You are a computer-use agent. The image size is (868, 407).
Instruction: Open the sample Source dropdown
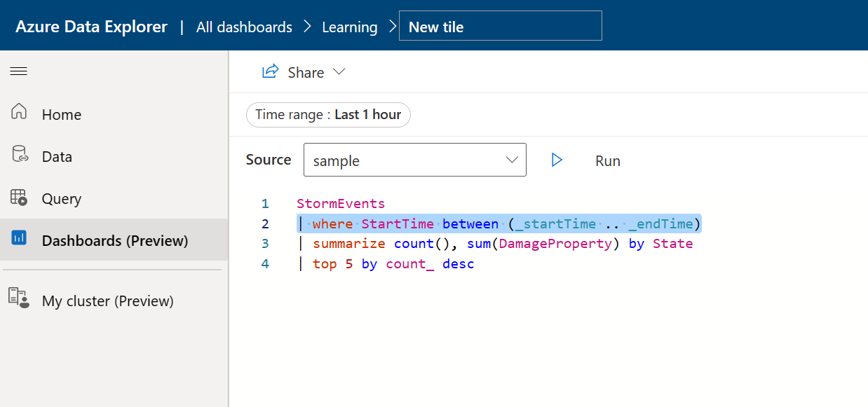tap(415, 160)
